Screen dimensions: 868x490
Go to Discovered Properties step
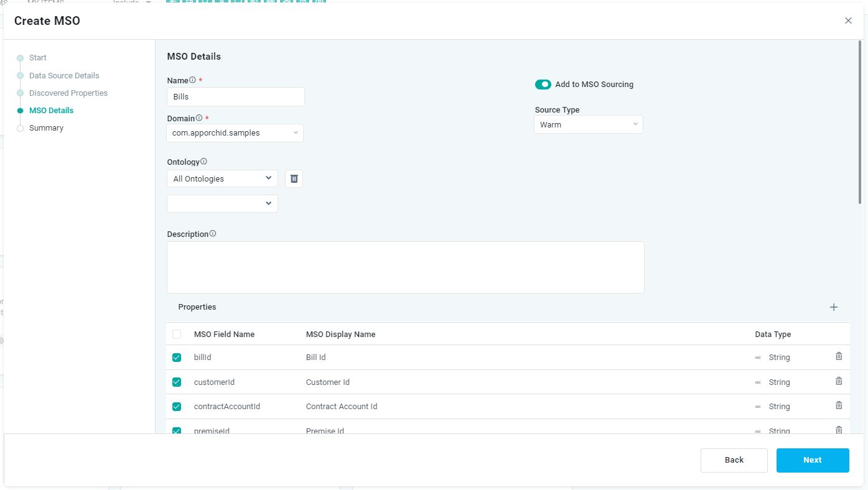[68, 93]
